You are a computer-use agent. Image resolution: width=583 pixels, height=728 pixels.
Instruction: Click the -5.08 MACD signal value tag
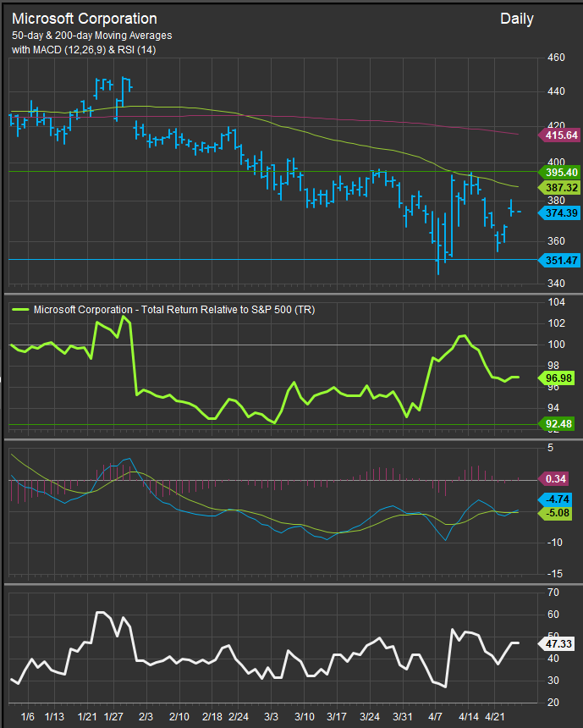[x=555, y=513]
